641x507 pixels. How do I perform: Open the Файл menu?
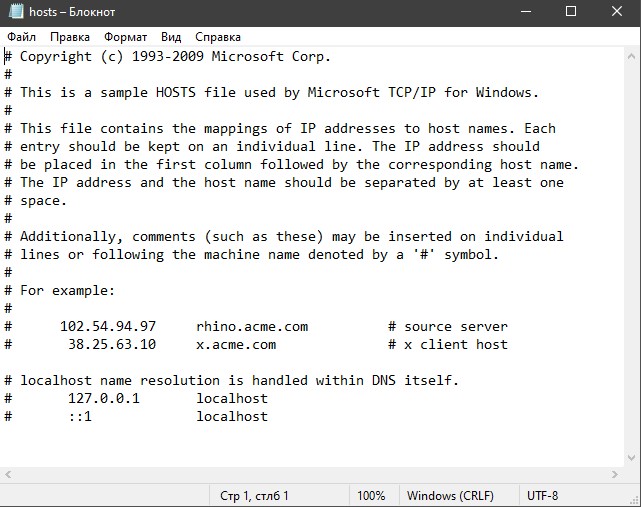(x=22, y=37)
